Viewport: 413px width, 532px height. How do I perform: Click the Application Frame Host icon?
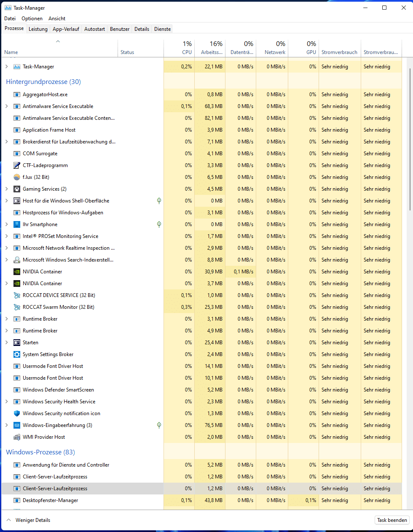[x=17, y=130]
